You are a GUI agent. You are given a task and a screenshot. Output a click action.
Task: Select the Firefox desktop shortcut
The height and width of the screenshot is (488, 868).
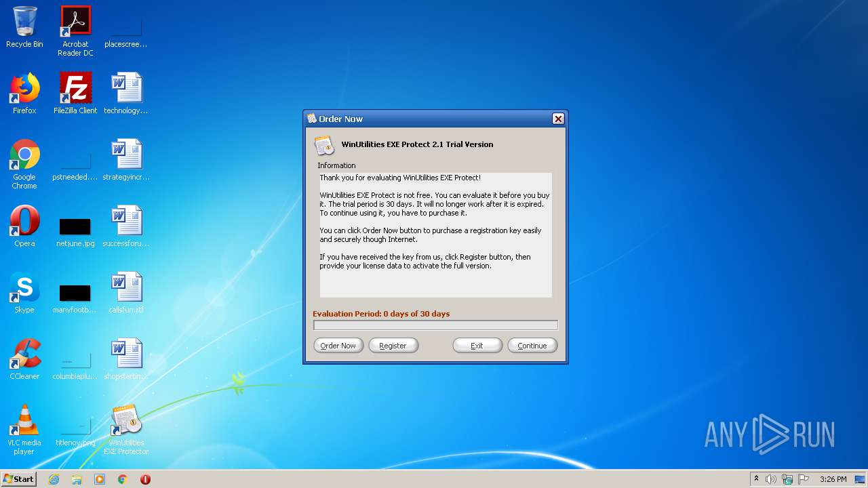(24, 94)
